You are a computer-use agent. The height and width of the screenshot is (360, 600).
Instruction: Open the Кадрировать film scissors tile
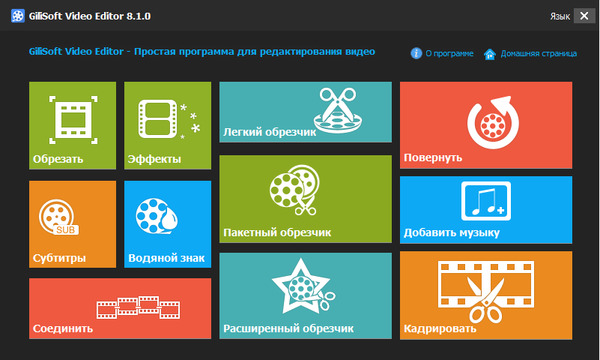point(486,295)
